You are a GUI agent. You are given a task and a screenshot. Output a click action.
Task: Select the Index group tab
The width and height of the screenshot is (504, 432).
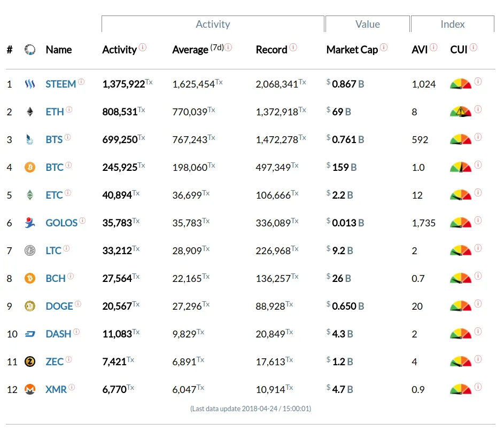(453, 24)
